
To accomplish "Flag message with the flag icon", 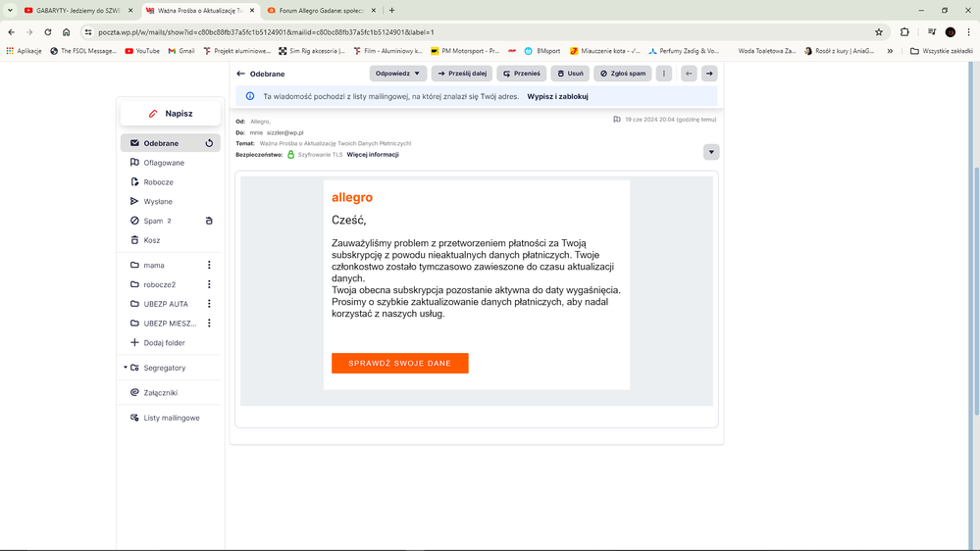I will 617,120.
